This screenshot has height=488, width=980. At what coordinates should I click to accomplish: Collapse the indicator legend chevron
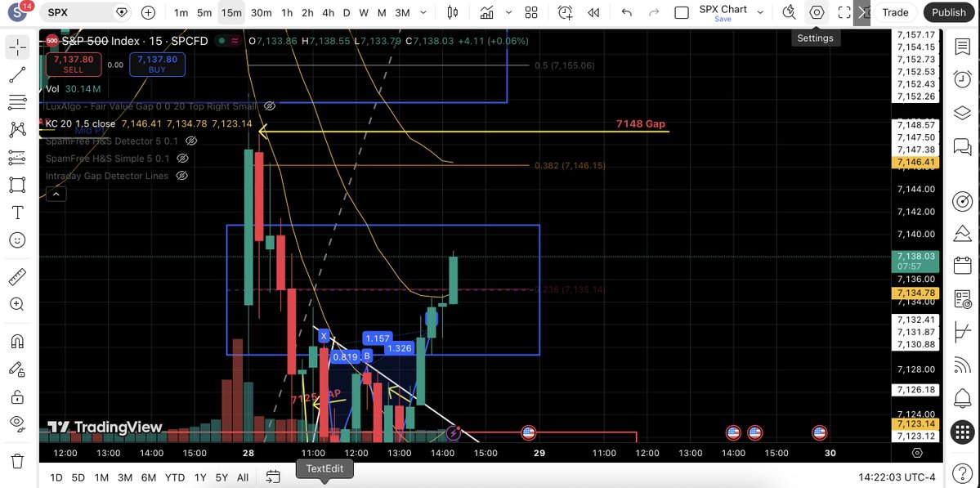[x=56, y=195]
